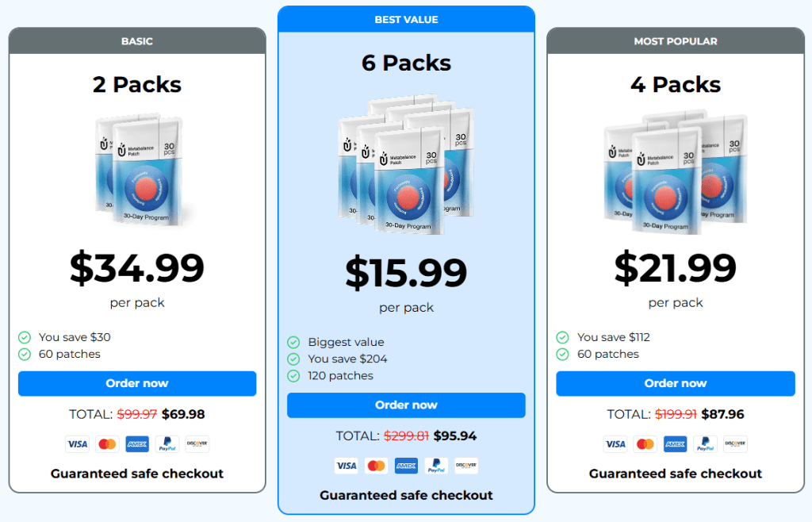The image size is (812, 522).
Task: Click the Visa icon in Basic plan
Action: tap(78, 444)
